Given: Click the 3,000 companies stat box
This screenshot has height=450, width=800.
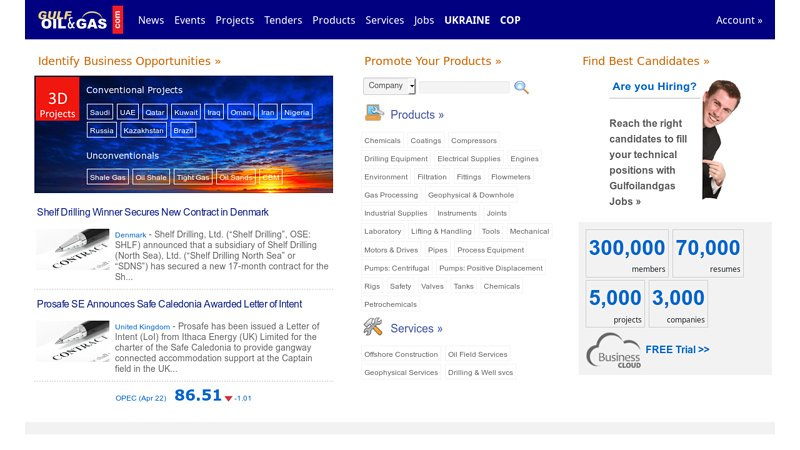Looking at the screenshot, I should [678, 304].
